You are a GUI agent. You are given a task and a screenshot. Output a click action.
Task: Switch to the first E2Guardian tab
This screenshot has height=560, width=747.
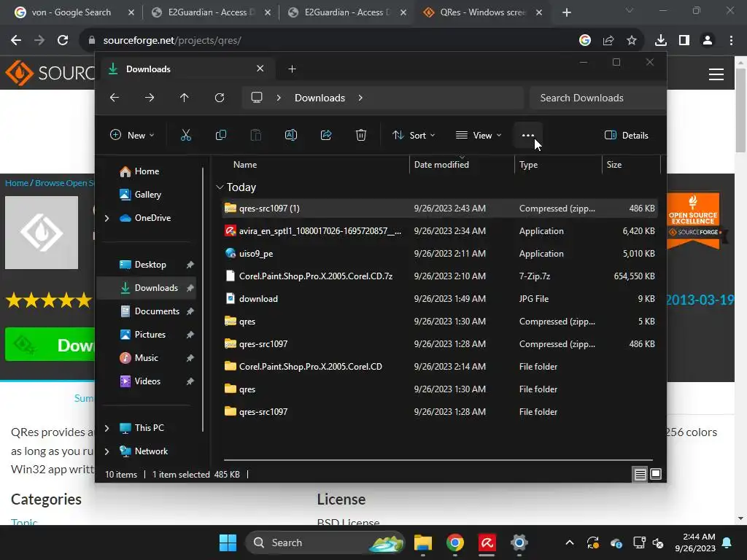[x=211, y=12]
